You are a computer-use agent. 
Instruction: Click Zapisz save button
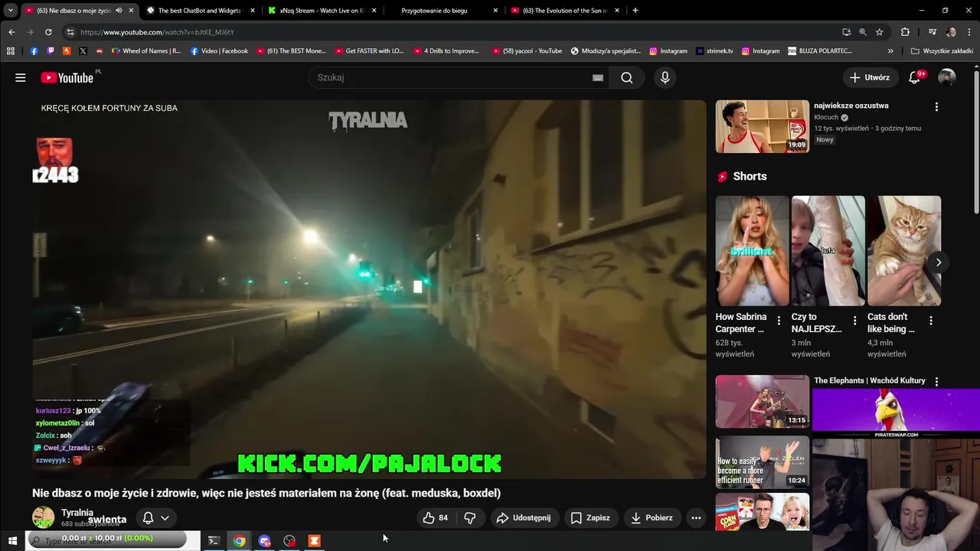(x=590, y=518)
